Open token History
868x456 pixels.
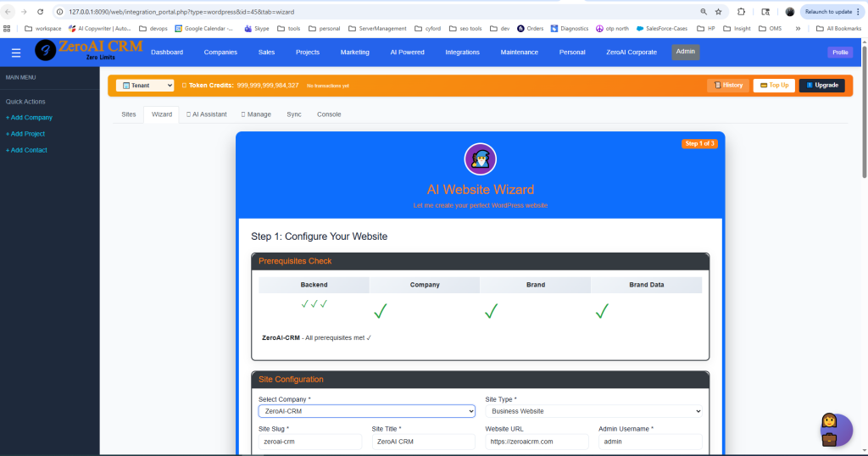click(x=729, y=86)
